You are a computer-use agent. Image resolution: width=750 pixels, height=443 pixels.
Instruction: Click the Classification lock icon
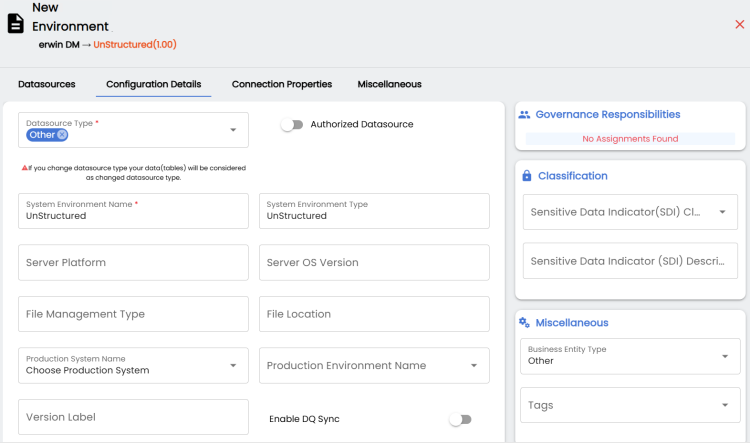[x=527, y=176]
